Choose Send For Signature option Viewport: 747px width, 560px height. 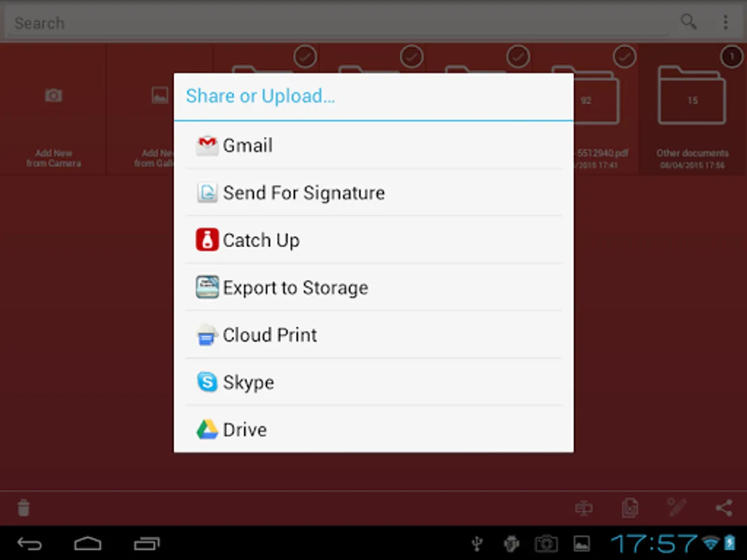(x=374, y=193)
